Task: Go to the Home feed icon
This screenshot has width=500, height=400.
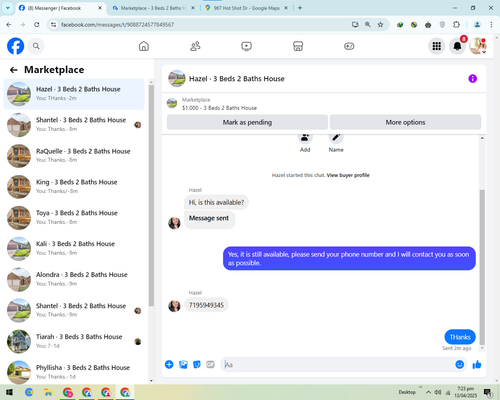Action: pyautogui.click(x=144, y=46)
